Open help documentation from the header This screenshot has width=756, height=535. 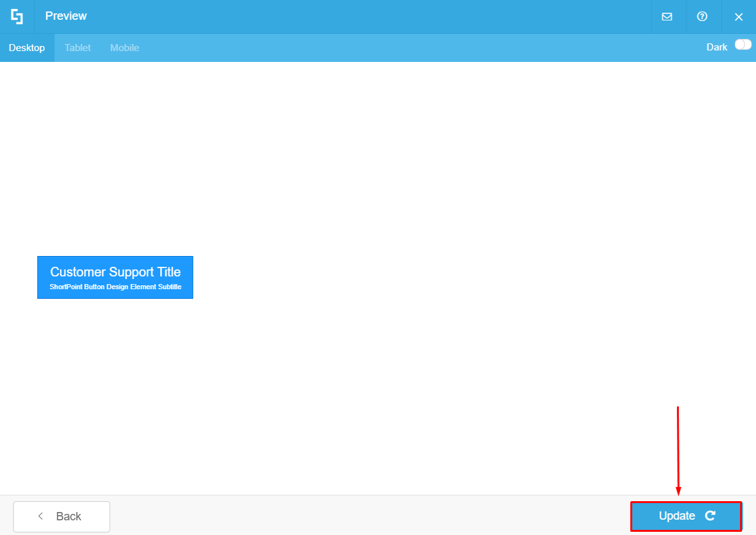[703, 17]
